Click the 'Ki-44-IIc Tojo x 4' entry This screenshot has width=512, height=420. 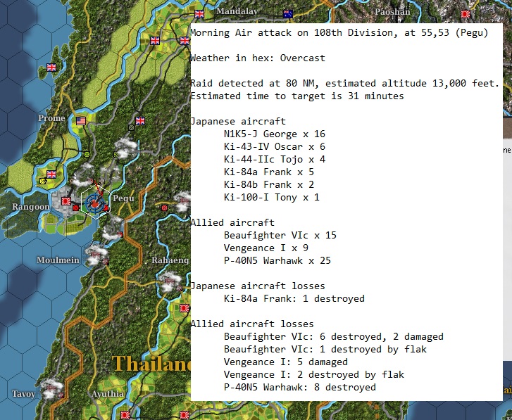pyautogui.click(x=275, y=160)
